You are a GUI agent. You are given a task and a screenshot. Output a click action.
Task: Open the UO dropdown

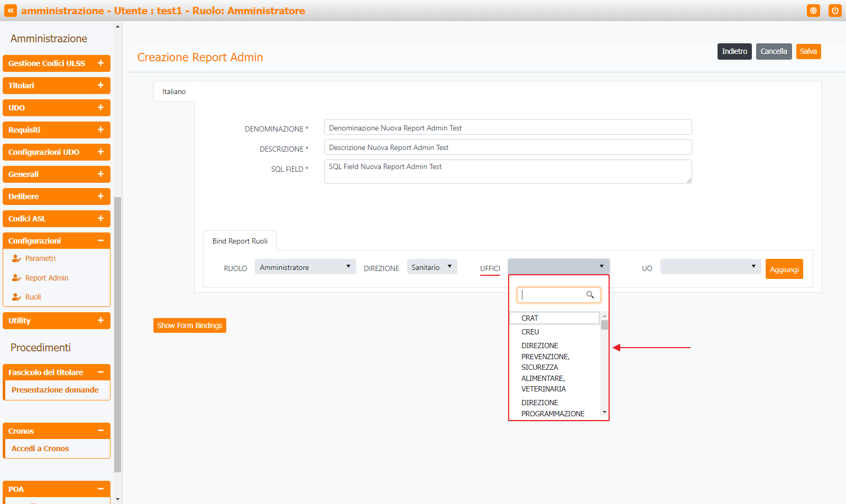pos(710,267)
